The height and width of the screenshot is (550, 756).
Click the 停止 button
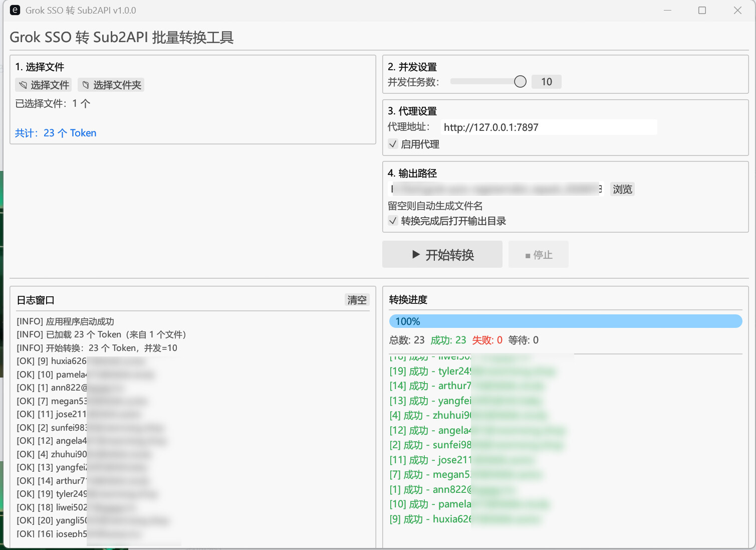click(539, 254)
